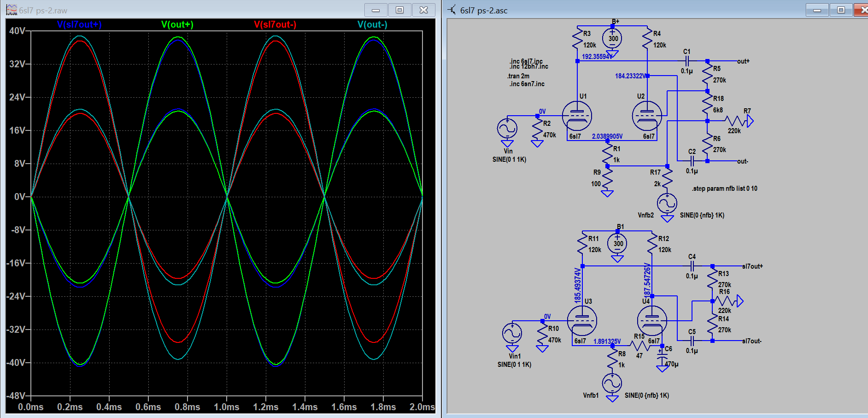This screenshot has height=418, width=868.
Task: Click capacitor C4 0.1µ
Action: [x=692, y=266]
